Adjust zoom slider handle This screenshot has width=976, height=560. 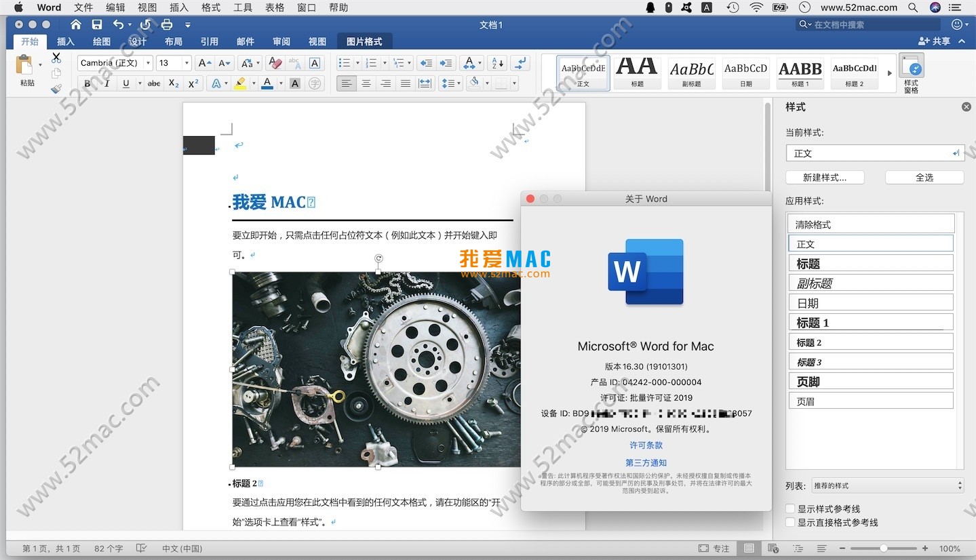click(883, 548)
